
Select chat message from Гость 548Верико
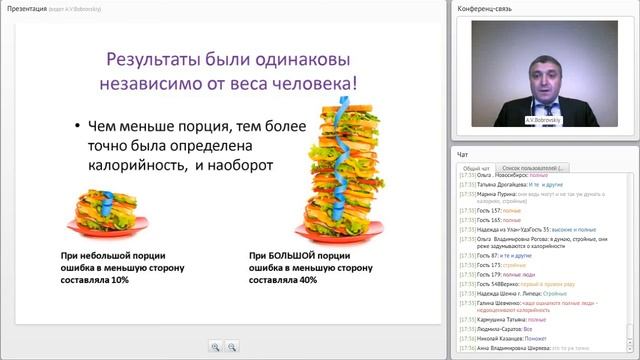pos(517,284)
